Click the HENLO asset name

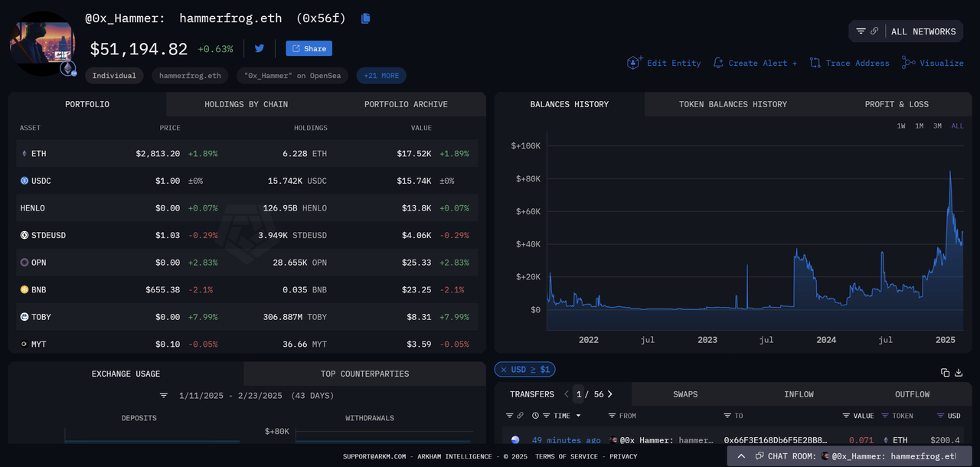[x=32, y=208]
